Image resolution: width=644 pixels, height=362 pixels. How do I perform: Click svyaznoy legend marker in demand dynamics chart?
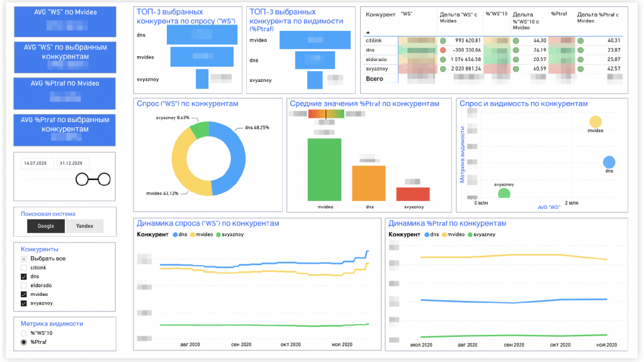click(x=218, y=235)
